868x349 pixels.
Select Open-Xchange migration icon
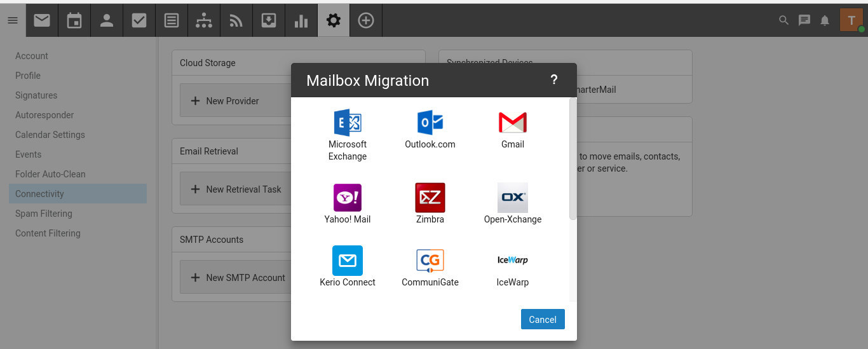tap(512, 198)
